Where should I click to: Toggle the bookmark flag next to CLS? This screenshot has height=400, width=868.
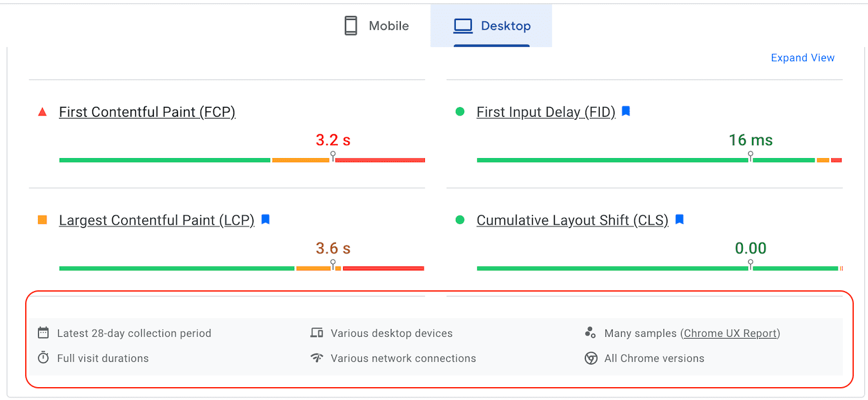[x=679, y=219]
